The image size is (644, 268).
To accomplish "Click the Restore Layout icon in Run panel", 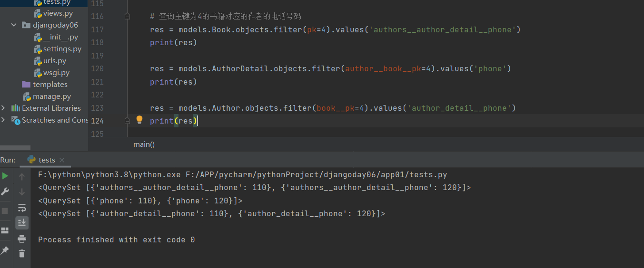I will pos(5,230).
